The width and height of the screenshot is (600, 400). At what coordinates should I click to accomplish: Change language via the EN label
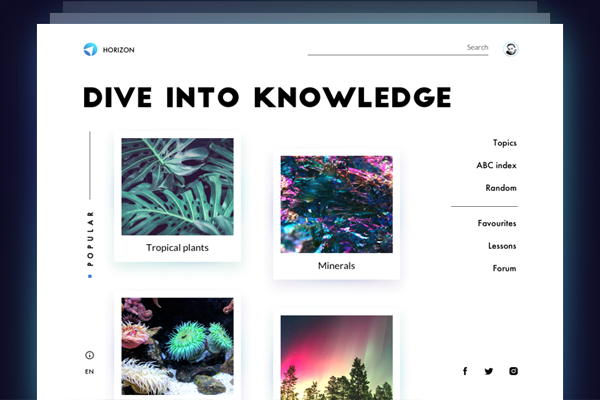(90, 372)
